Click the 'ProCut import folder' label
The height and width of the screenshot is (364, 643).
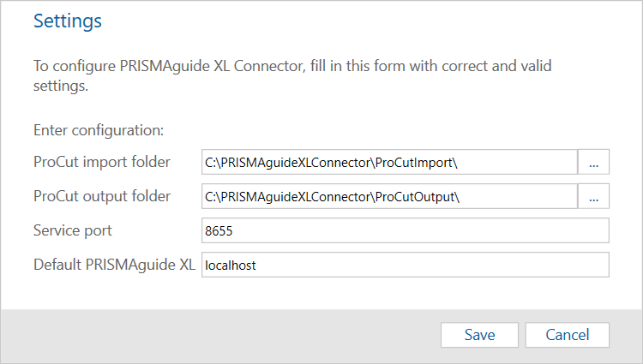point(102,162)
